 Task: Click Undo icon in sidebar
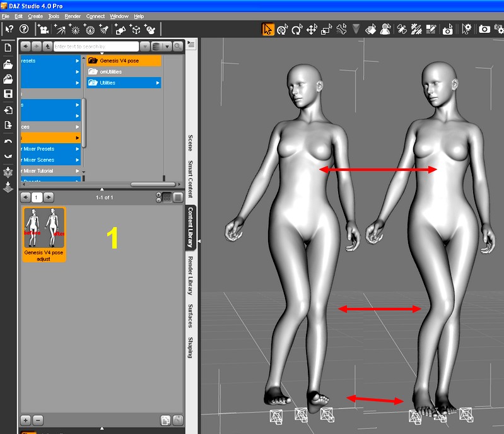pos(8,141)
